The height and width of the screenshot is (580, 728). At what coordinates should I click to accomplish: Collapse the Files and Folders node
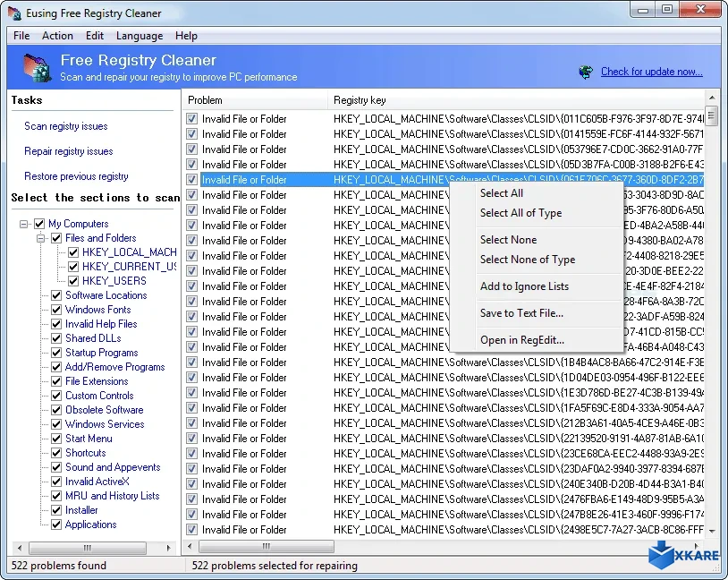[x=41, y=238]
